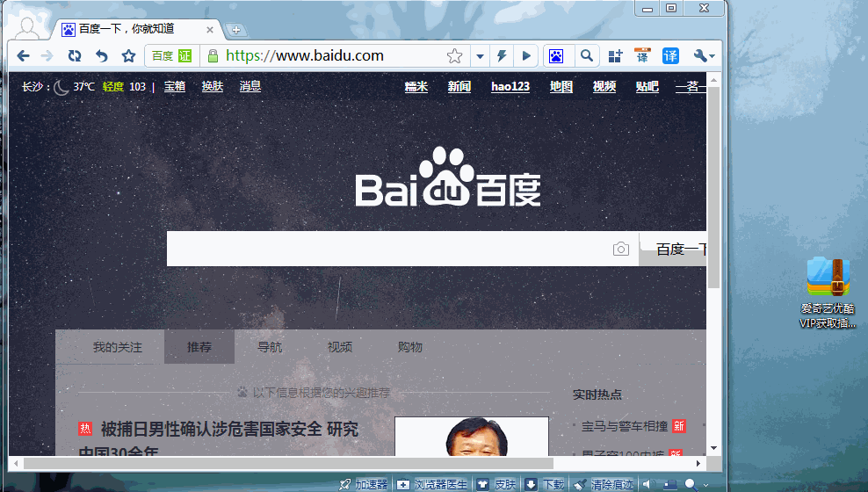Switch to the 我的关注 tab
Screen dimensions: 868x492
(x=118, y=347)
